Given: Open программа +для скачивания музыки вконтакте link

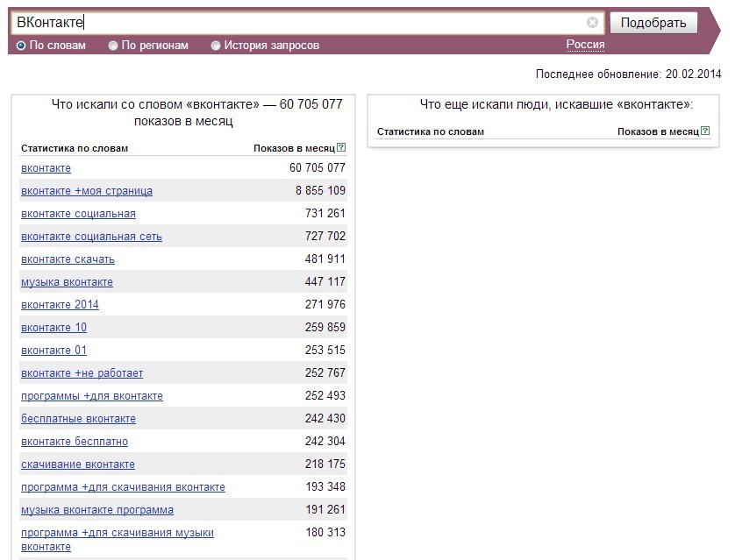Looking at the screenshot, I should coord(118,540).
